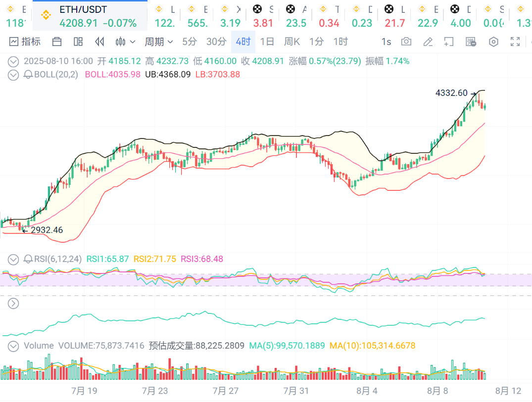Collapse the BOLL indicator chevron
Image resolution: width=532 pixels, height=402 pixels.
pos(13,75)
